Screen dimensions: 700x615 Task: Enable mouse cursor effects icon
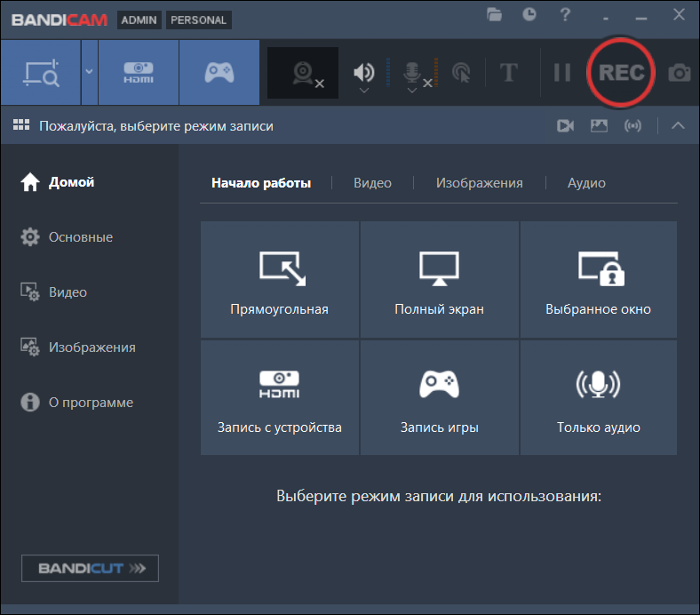click(x=461, y=73)
